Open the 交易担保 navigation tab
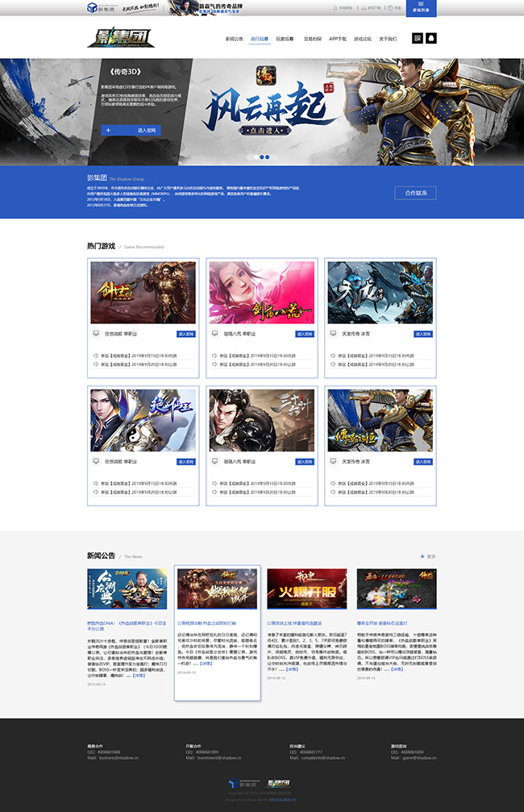 [312, 39]
